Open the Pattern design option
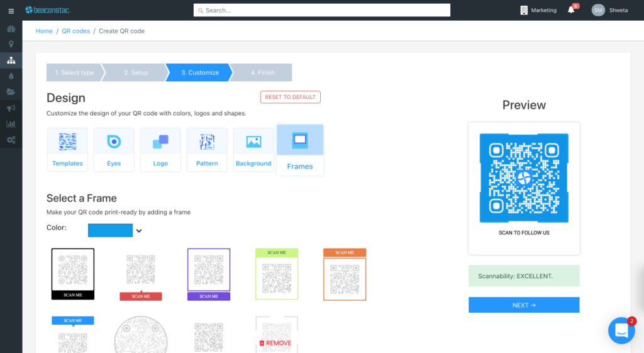The image size is (644, 353). click(207, 150)
